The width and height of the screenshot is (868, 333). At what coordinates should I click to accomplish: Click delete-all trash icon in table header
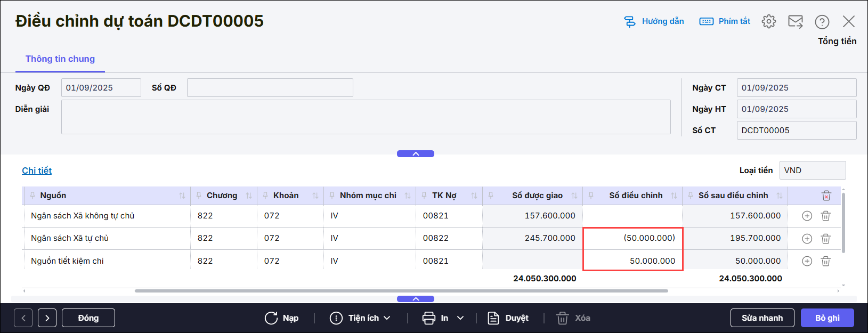tap(826, 196)
